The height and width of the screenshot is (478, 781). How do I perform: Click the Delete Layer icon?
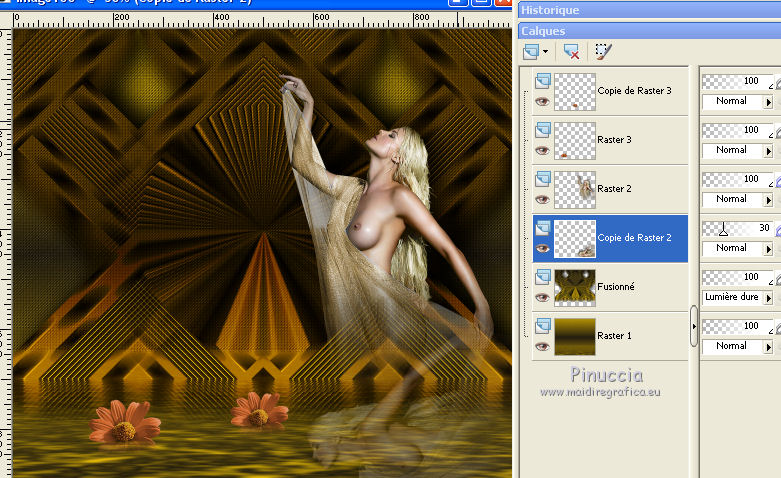pos(571,51)
